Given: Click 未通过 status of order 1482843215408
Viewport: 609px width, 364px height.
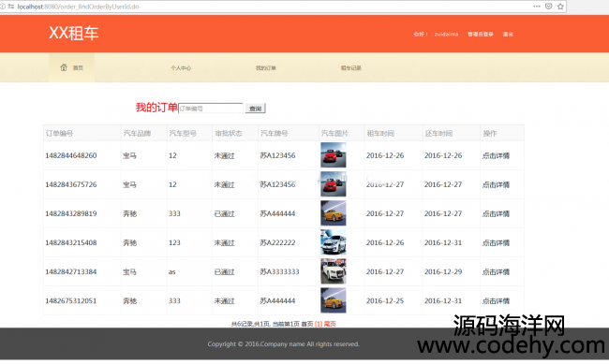Looking at the screenshot, I should (225, 243).
